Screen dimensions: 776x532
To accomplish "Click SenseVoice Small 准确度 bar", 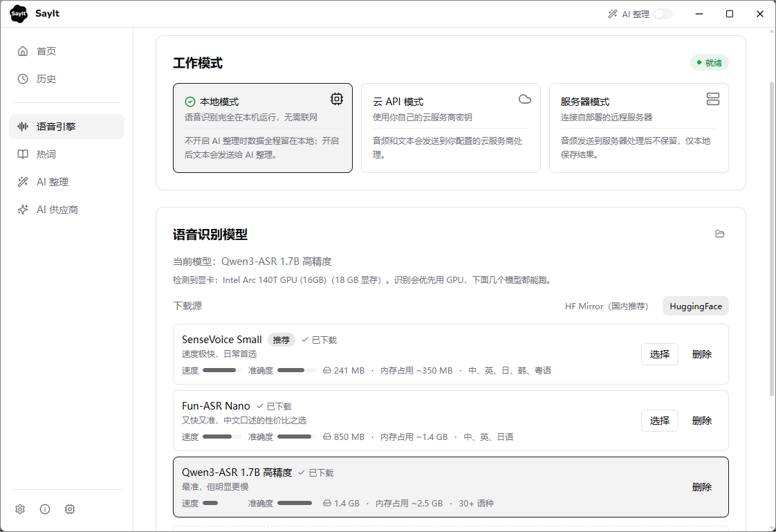I will click(x=297, y=370).
